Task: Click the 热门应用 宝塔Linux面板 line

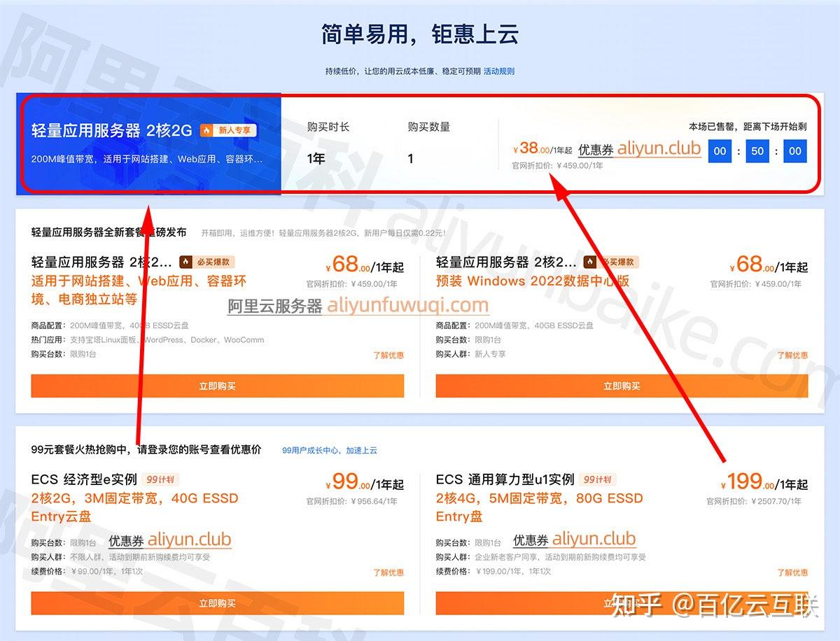Action: coord(148,340)
